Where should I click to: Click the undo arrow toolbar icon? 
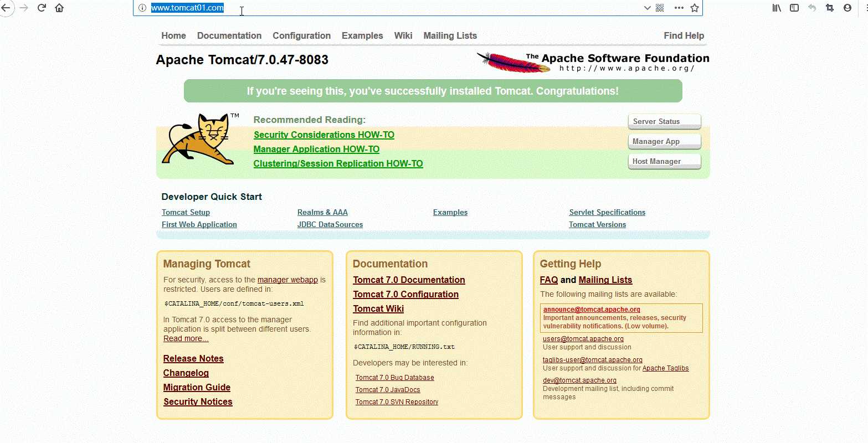click(812, 8)
